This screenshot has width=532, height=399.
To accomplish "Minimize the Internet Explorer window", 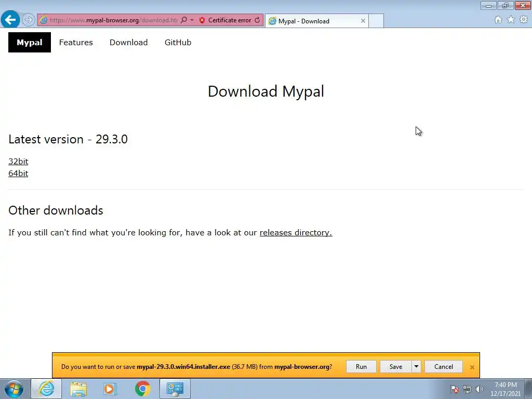I will point(488,5).
